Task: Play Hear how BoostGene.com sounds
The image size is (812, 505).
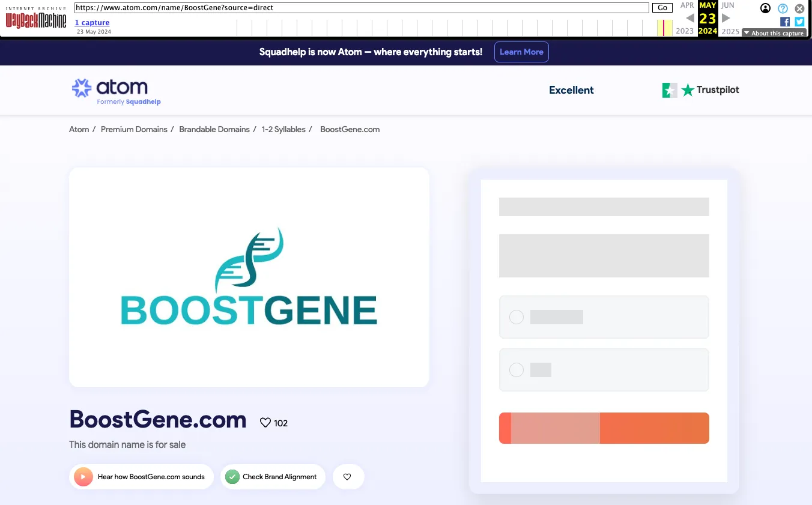Action: pyautogui.click(x=141, y=477)
